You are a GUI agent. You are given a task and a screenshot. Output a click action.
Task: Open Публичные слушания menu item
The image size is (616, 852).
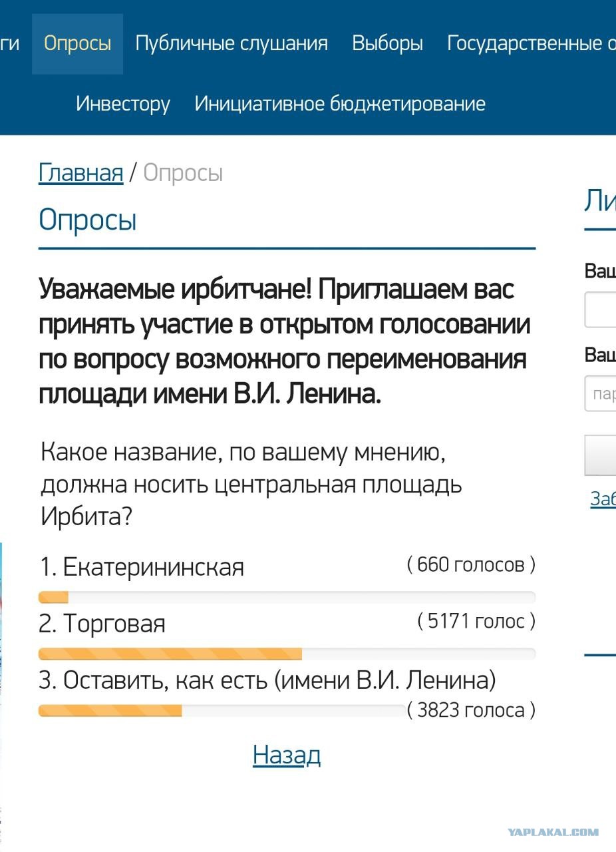(231, 44)
